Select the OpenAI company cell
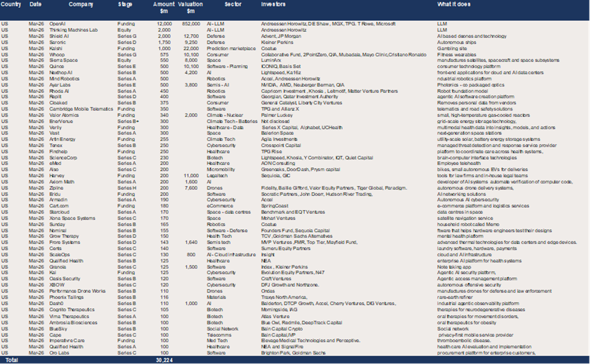590x364 pixels. click(x=57, y=24)
